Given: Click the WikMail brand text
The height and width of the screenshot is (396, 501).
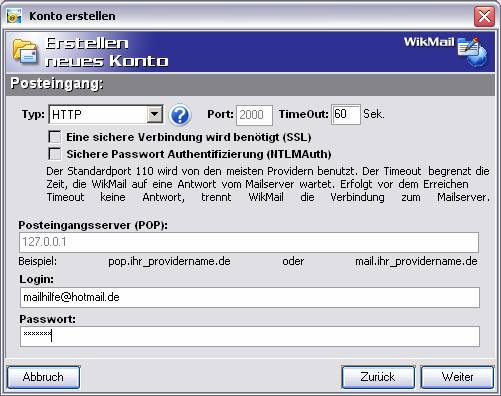Looking at the screenshot, I should [429, 42].
